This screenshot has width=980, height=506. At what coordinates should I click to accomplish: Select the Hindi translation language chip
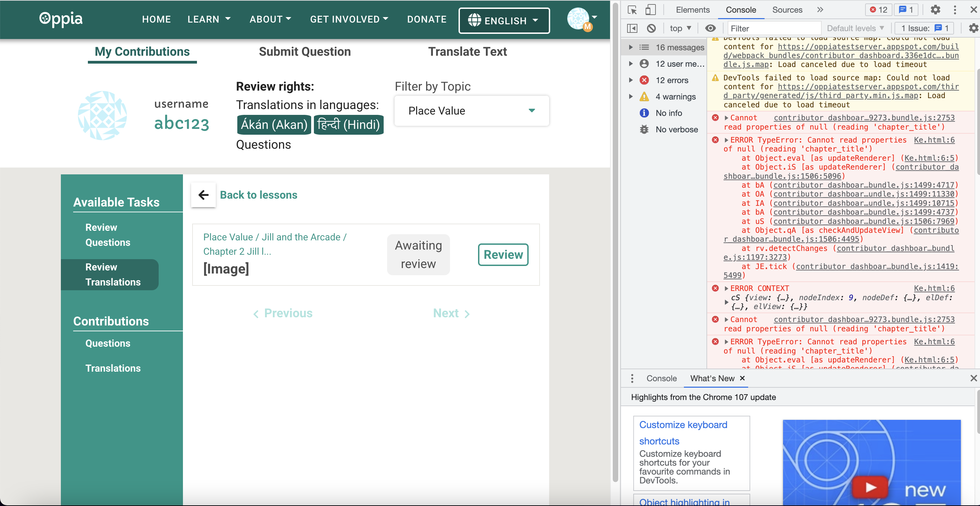[348, 124]
